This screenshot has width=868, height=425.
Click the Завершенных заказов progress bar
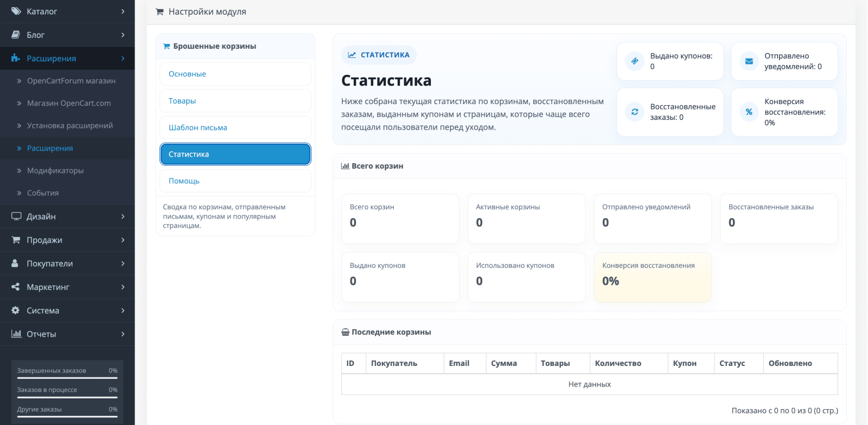pyautogui.click(x=67, y=378)
